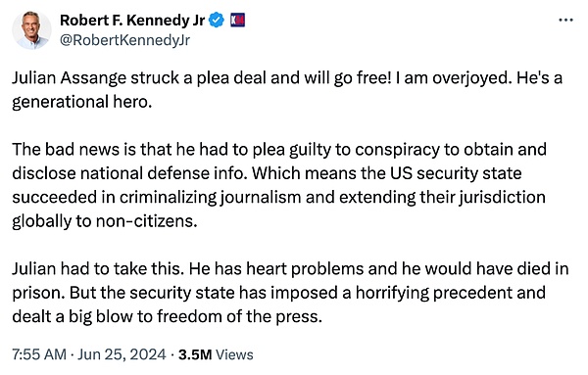Image resolution: width=588 pixels, height=375 pixels.
Task: Open the three-dot more options menu
Action: [565, 20]
